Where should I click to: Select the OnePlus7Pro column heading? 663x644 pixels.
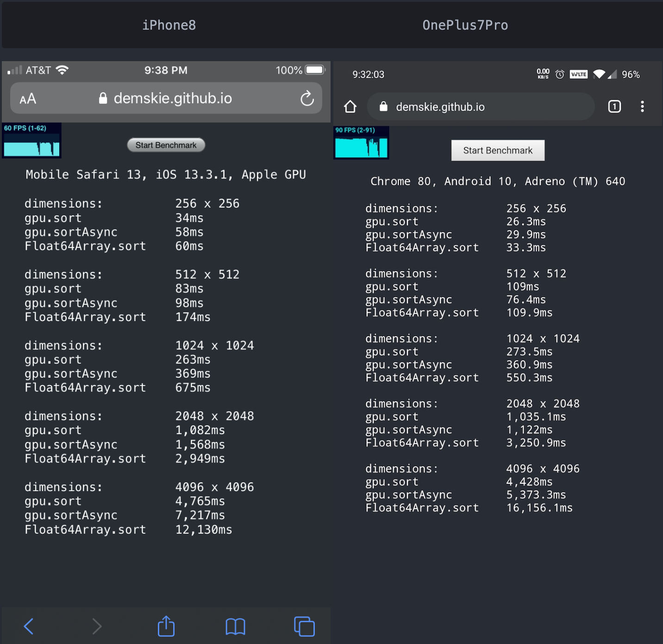click(465, 25)
